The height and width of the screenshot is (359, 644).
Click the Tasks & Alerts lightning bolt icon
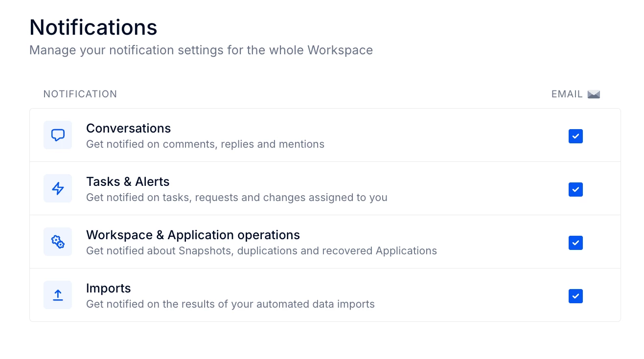pyautogui.click(x=58, y=188)
